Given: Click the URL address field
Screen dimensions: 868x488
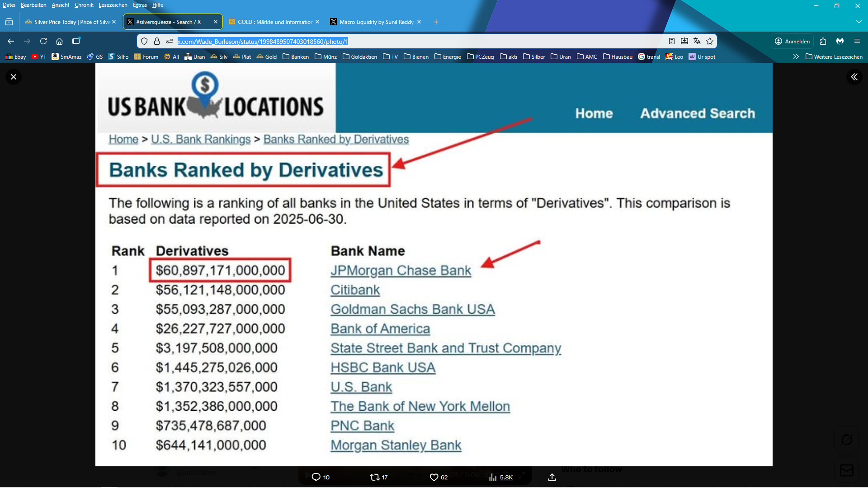Looking at the screenshot, I should [x=407, y=41].
